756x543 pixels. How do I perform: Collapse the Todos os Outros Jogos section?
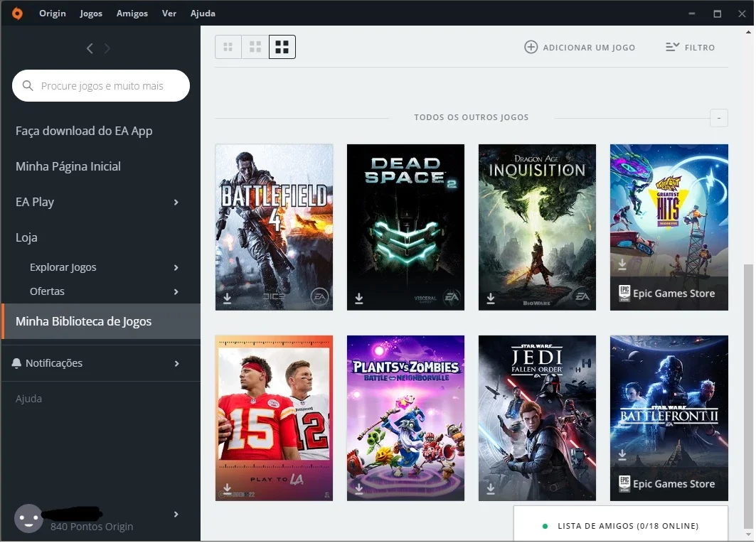[x=719, y=118]
